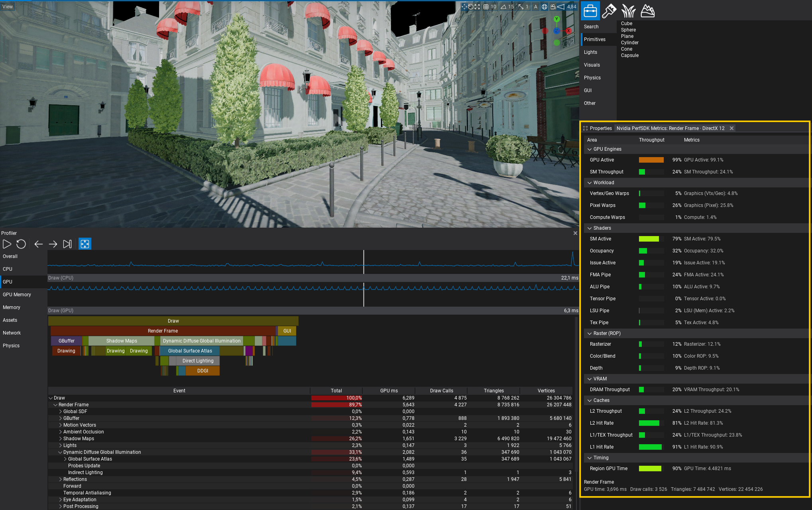Switch profiler to Overall mode

[24, 256]
